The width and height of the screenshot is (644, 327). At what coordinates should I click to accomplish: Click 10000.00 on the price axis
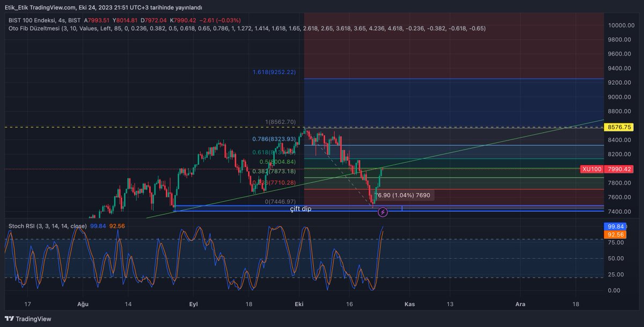(621, 25)
